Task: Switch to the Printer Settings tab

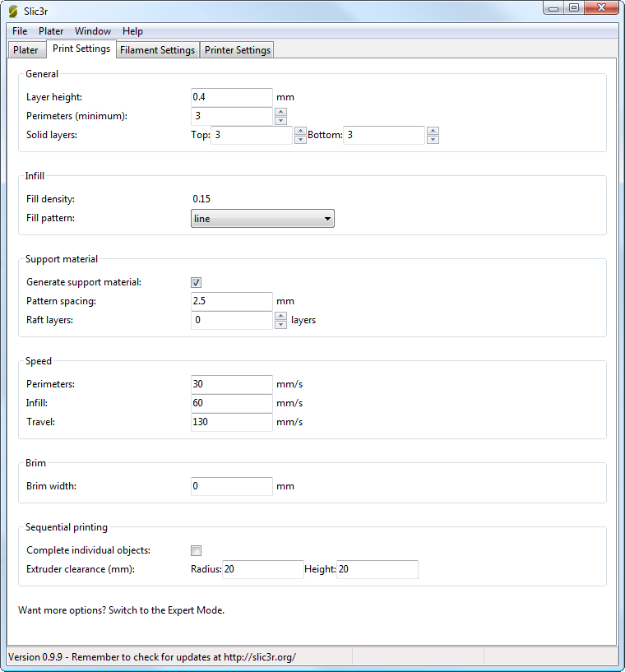Action: coord(238,49)
